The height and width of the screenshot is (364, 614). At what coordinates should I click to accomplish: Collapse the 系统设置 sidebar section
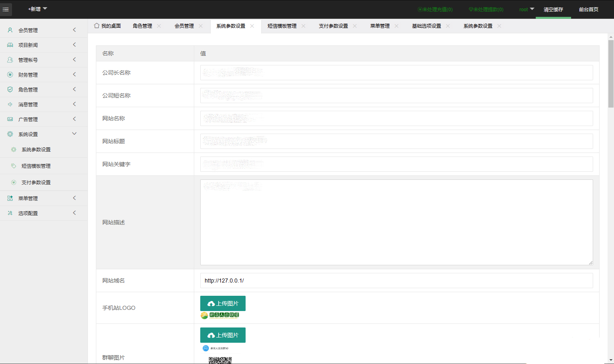point(74,134)
